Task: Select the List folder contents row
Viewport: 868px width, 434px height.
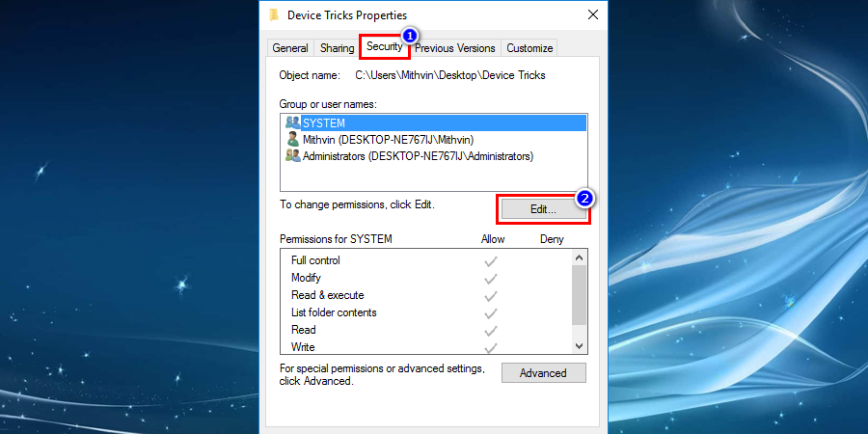Action: pos(425,312)
